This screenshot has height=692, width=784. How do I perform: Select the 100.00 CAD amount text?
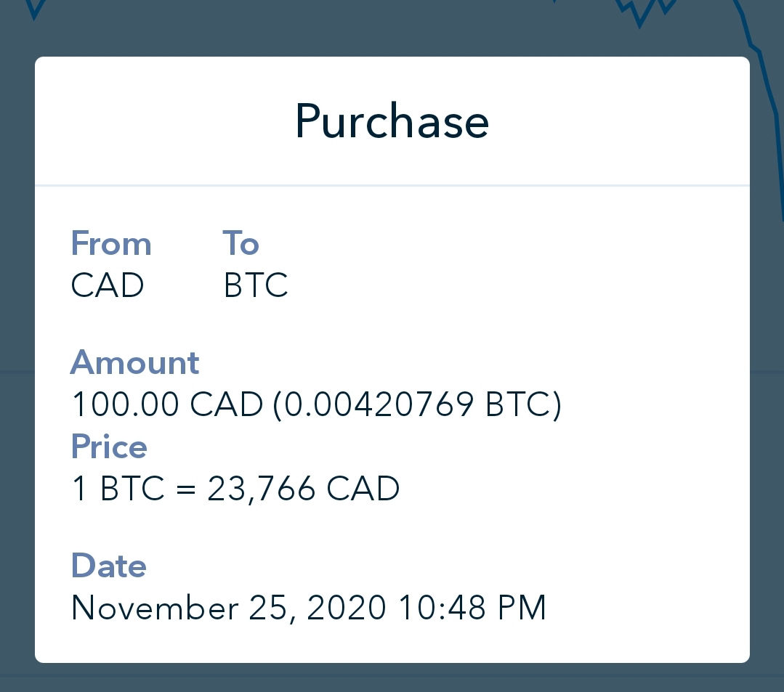click(167, 404)
